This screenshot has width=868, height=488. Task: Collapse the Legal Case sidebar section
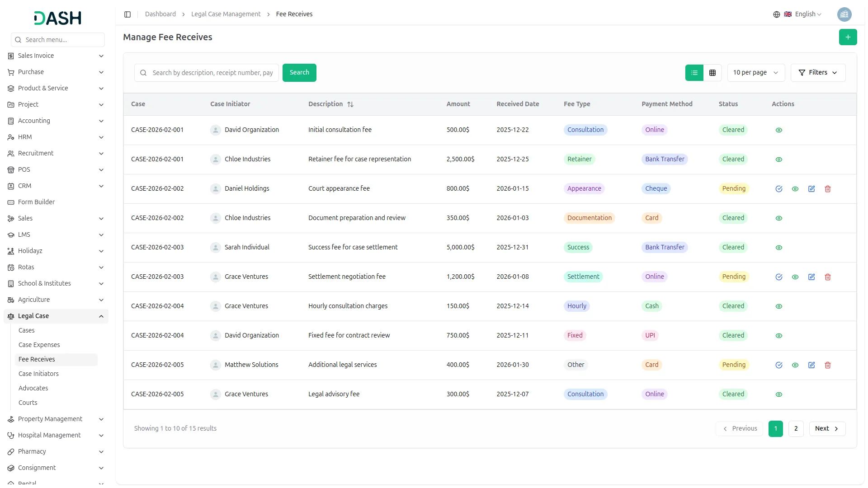point(55,316)
